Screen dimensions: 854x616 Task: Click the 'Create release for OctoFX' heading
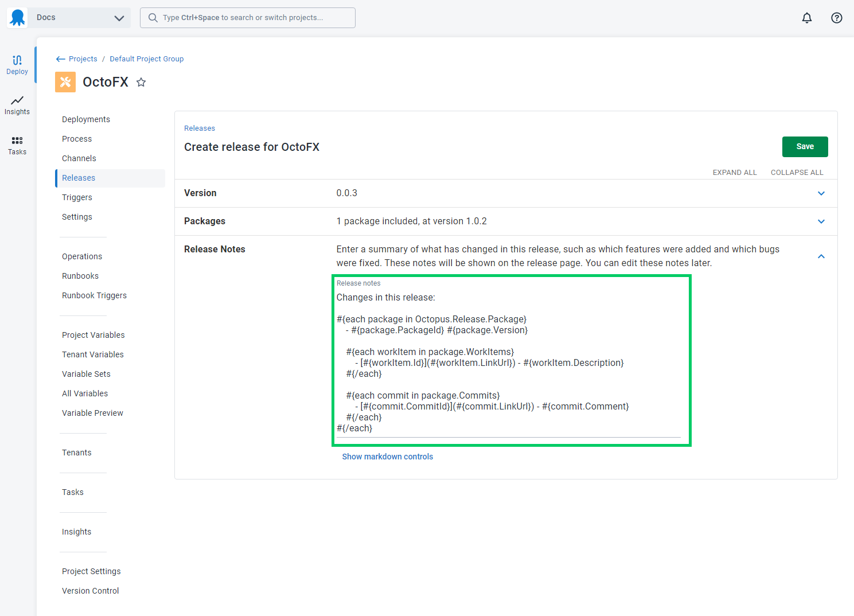(252, 147)
